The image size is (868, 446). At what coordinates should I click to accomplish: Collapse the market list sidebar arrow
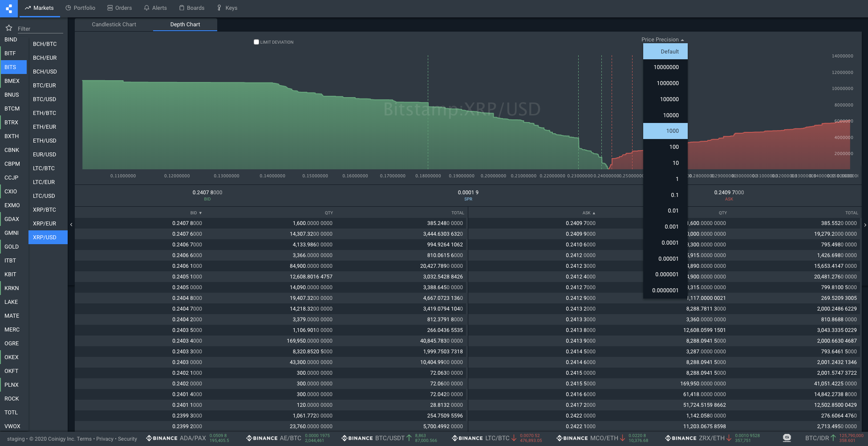click(71, 225)
